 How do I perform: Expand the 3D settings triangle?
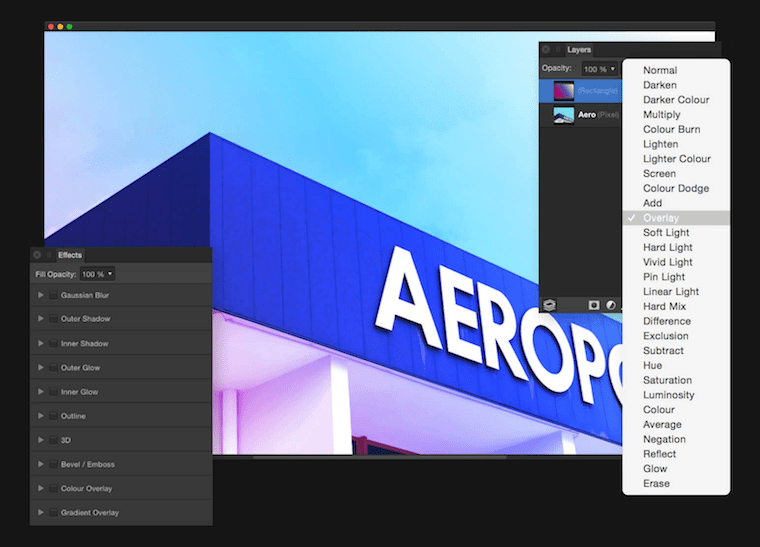[x=41, y=440]
